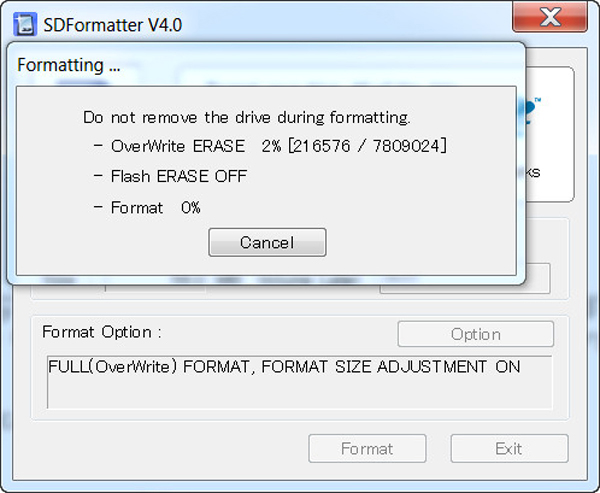Click the Format button
600x493 pixels.
[x=367, y=449]
